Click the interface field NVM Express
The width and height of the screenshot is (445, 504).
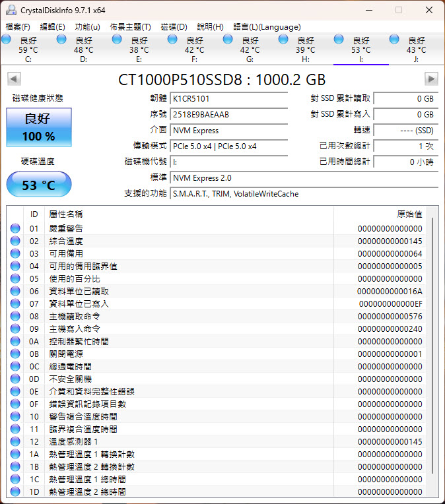click(x=229, y=131)
